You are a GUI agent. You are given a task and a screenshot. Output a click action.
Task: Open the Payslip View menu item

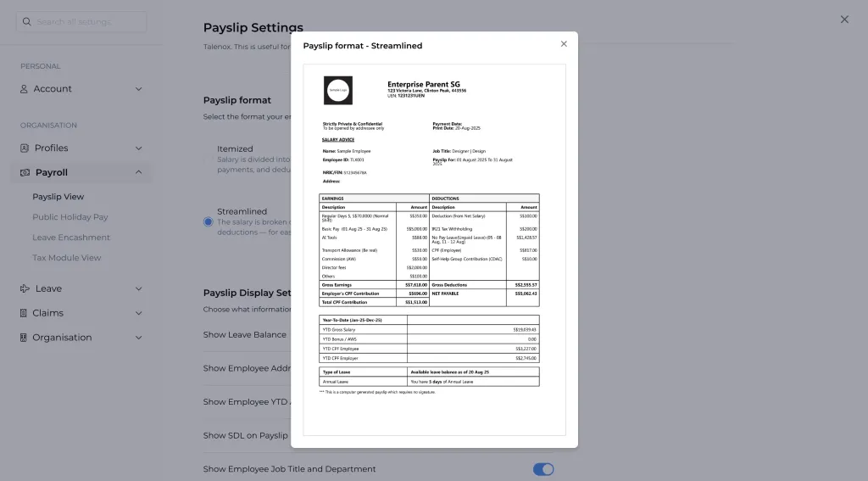[x=58, y=197]
